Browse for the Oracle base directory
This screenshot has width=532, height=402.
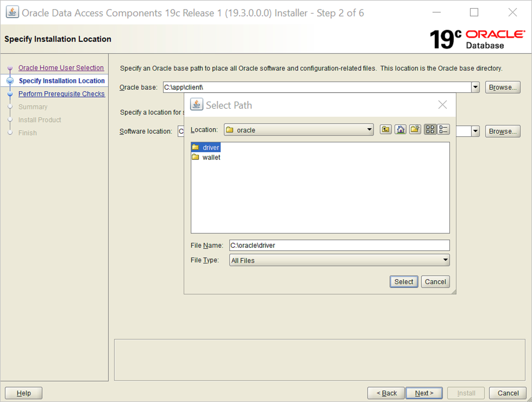point(503,87)
